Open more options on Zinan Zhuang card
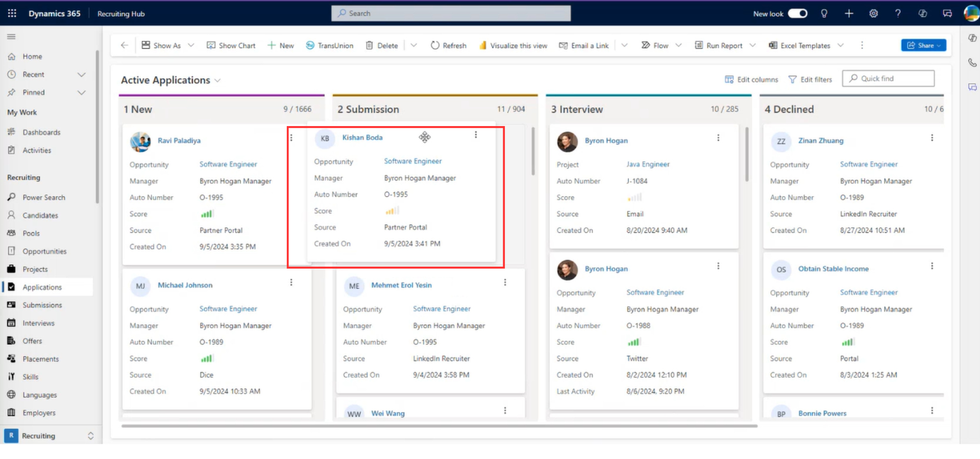Image resolution: width=980 pixels, height=459 pixels. [x=932, y=138]
